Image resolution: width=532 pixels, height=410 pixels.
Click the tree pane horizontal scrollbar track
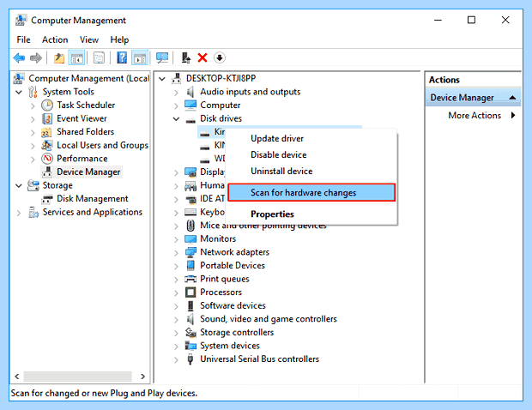pos(78,376)
